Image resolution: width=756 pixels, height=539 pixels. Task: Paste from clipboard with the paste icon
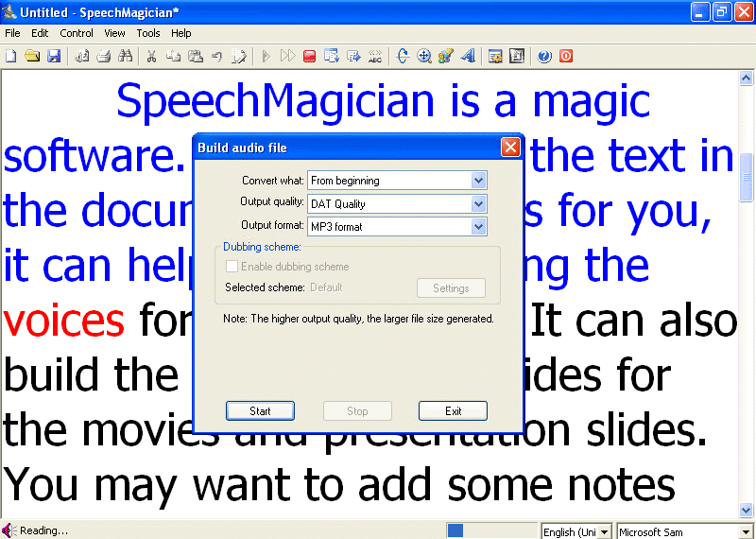tap(196, 56)
